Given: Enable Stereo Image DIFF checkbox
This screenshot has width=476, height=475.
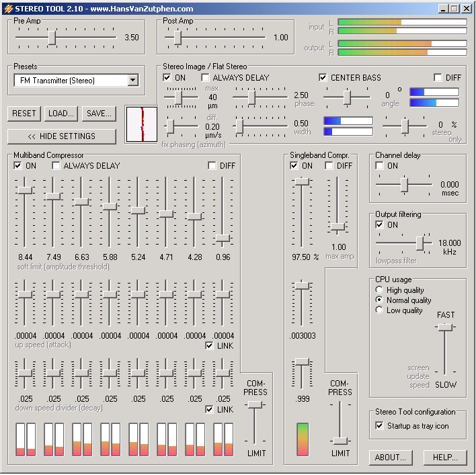Looking at the screenshot, I should point(438,78).
